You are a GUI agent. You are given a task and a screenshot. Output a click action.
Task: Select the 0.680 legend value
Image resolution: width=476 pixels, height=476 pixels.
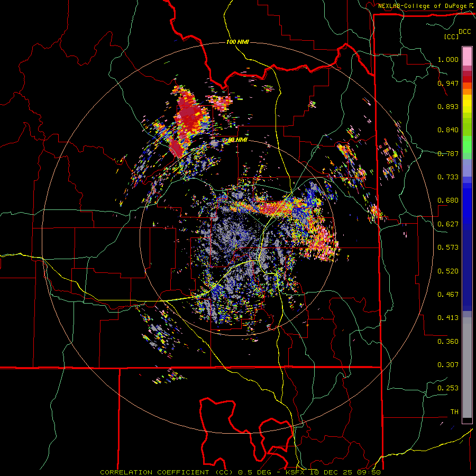point(448,200)
